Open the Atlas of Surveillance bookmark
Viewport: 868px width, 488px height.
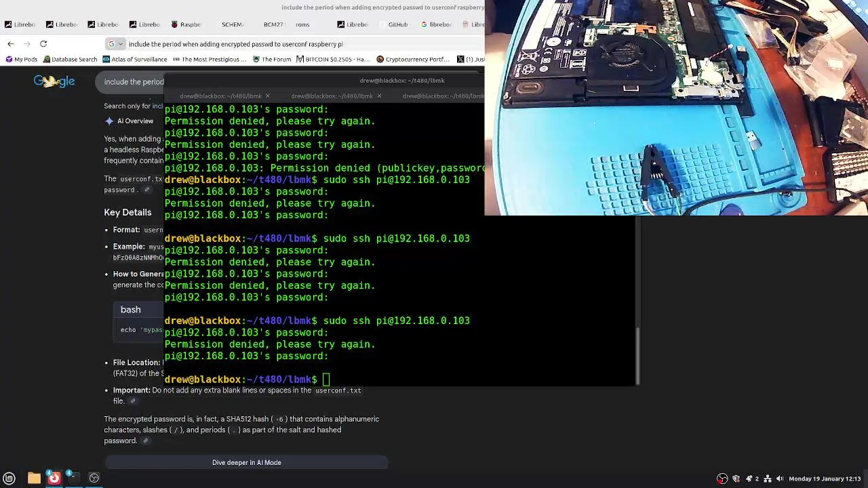click(135, 59)
